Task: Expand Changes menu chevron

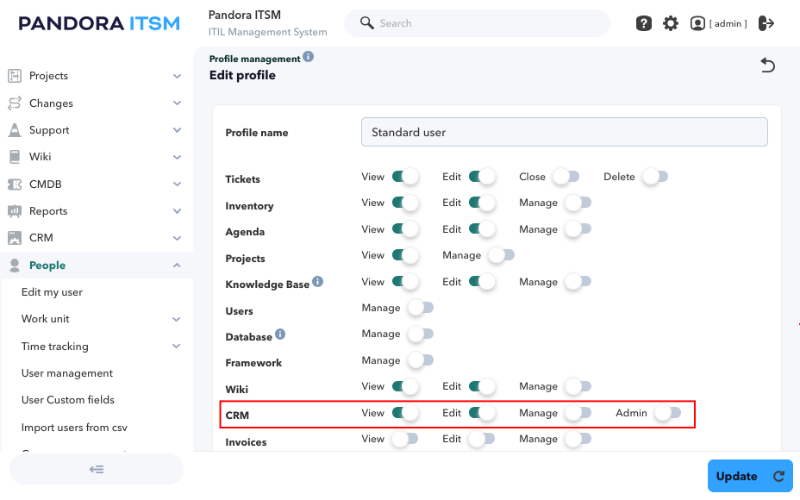Action: pos(177,103)
